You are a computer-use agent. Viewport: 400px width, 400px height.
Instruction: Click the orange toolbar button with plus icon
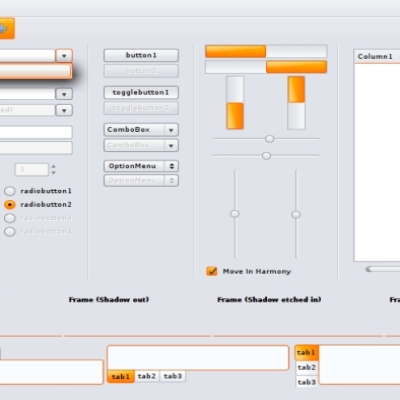pyautogui.click(x=7, y=29)
